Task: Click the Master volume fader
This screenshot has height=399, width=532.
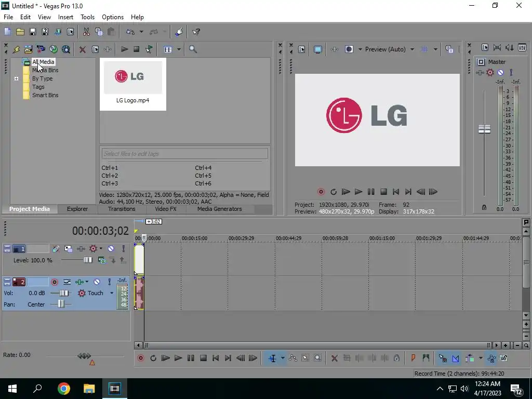Action: 484,129
